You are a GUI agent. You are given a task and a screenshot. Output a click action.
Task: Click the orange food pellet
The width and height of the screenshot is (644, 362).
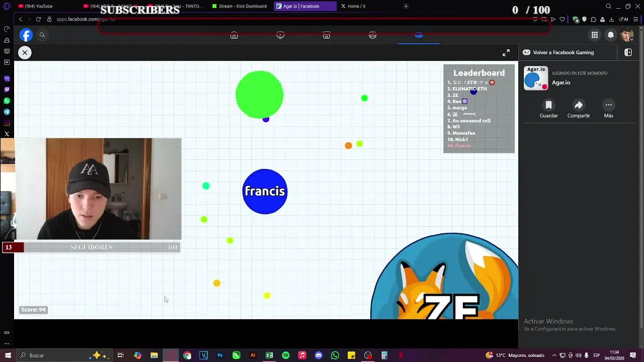348,146
